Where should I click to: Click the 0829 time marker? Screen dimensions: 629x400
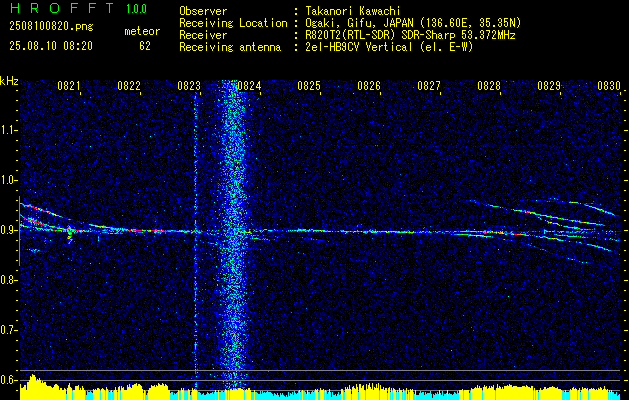(549, 86)
